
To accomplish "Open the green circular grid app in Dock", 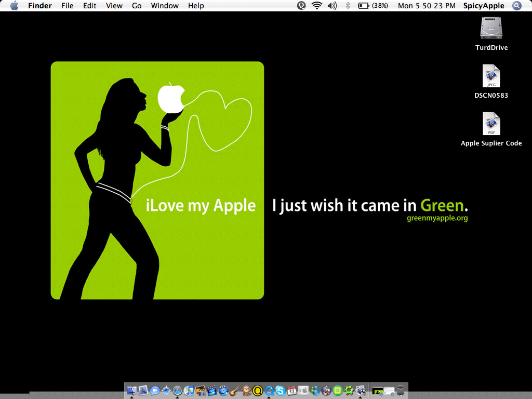I will [338, 391].
